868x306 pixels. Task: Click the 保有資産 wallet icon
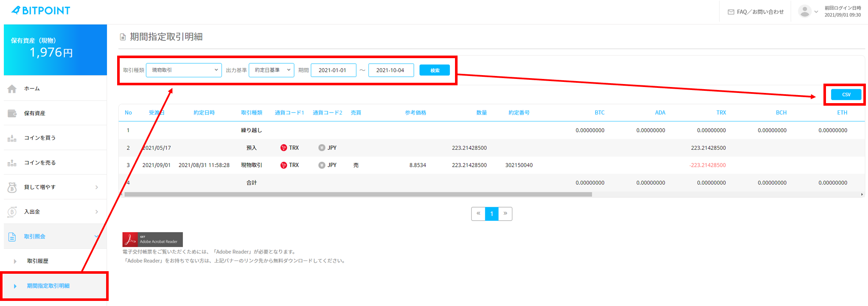(12, 113)
